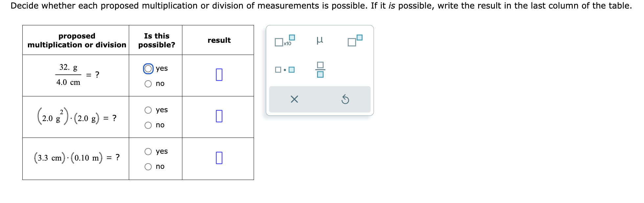Viewport: 644px width, 203px height.
Task: Select 'no' for the grams squared multiplication
Action: [149, 125]
